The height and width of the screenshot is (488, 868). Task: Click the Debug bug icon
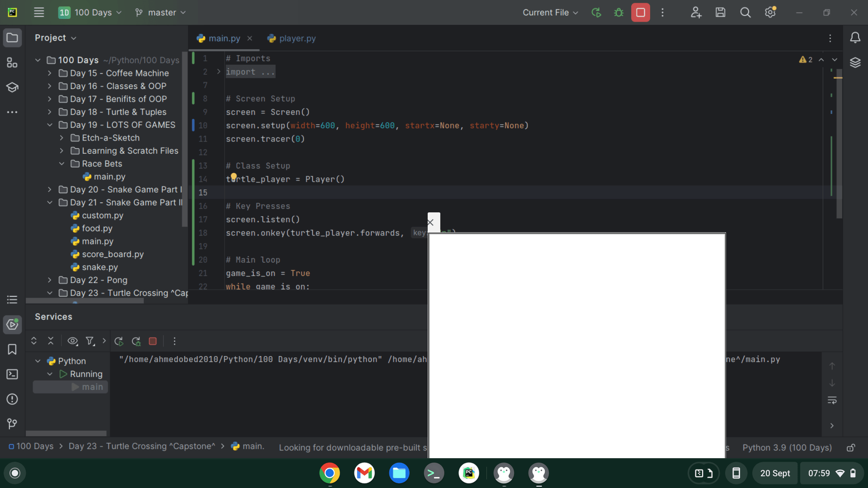click(618, 12)
